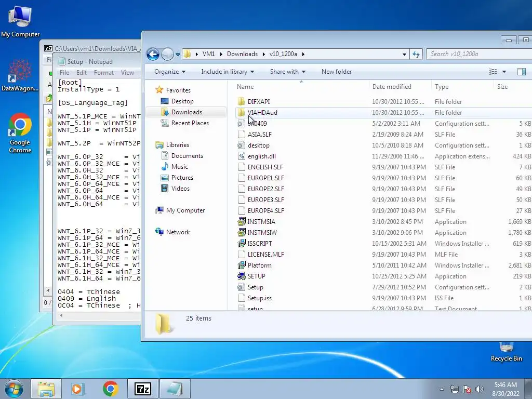
Task: Click the change view icon
Action: tap(493, 72)
